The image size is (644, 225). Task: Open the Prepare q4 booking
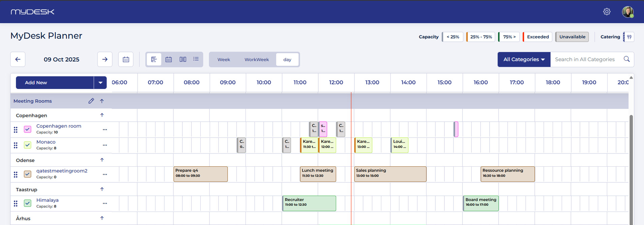[x=201, y=174]
